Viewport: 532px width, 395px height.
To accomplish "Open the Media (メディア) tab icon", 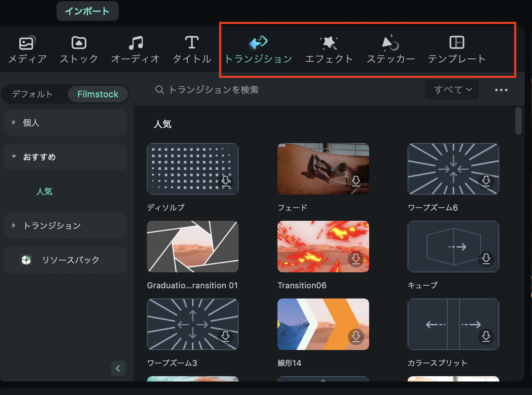I will click(27, 43).
